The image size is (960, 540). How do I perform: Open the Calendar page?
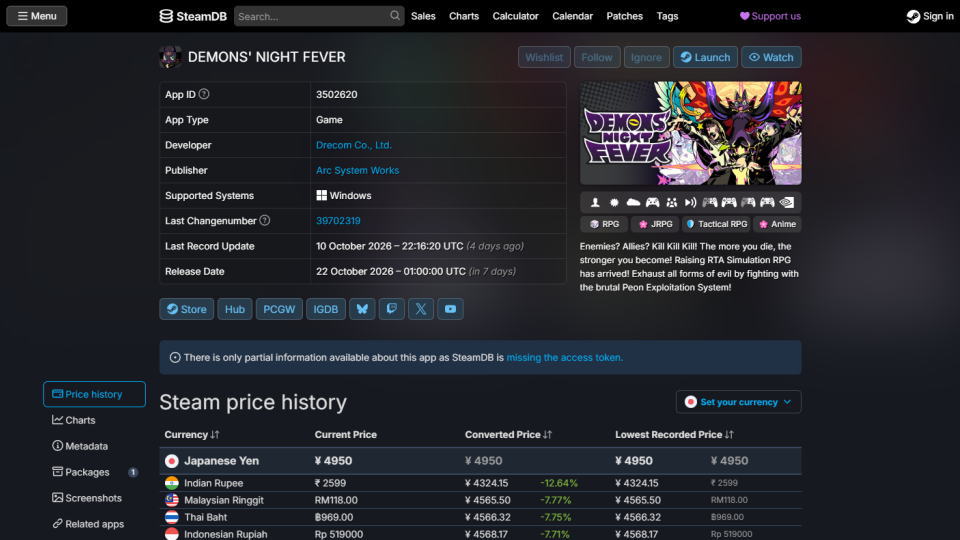pyautogui.click(x=572, y=16)
